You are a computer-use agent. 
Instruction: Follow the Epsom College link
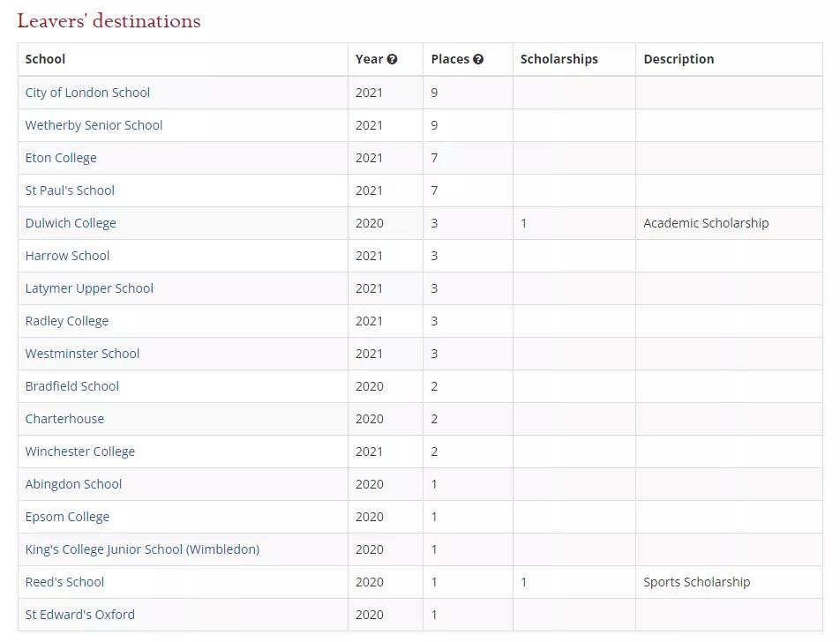[67, 518]
